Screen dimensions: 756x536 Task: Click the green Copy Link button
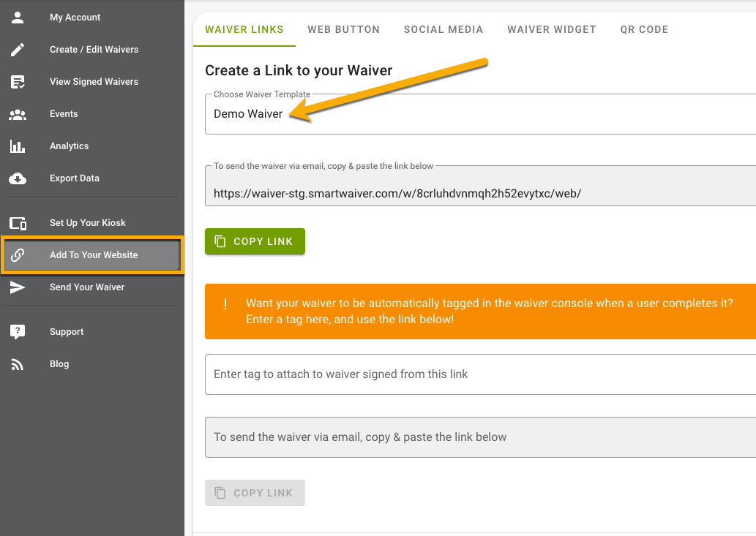tap(255, 241)
